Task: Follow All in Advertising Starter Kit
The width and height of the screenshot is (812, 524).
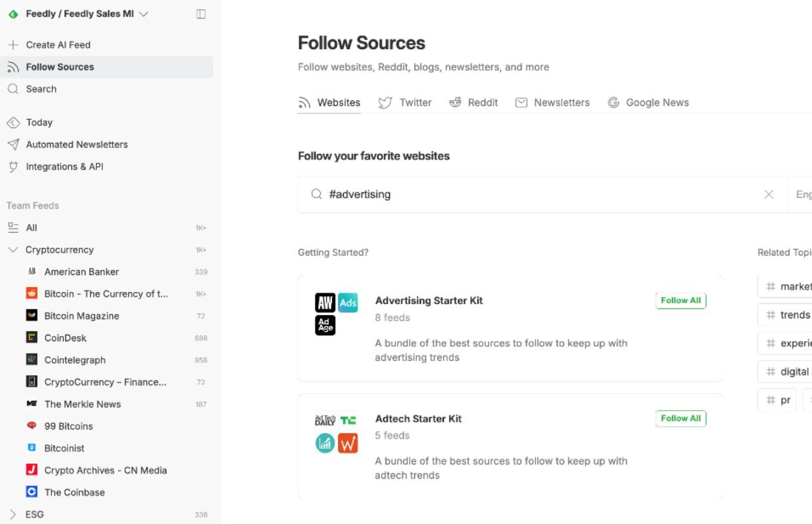Action: pyautogui.click(x=681, y=301)
